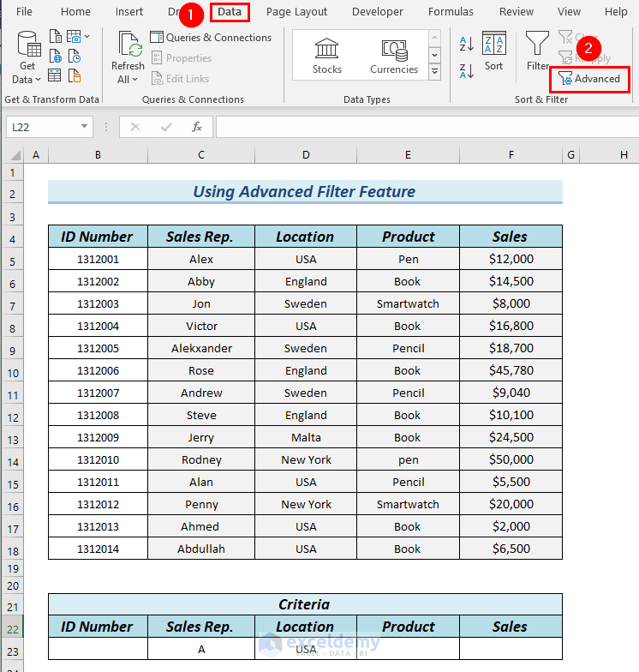Open the File tab
The height and width of the screenshot is (672, 639).
point(24,12)
